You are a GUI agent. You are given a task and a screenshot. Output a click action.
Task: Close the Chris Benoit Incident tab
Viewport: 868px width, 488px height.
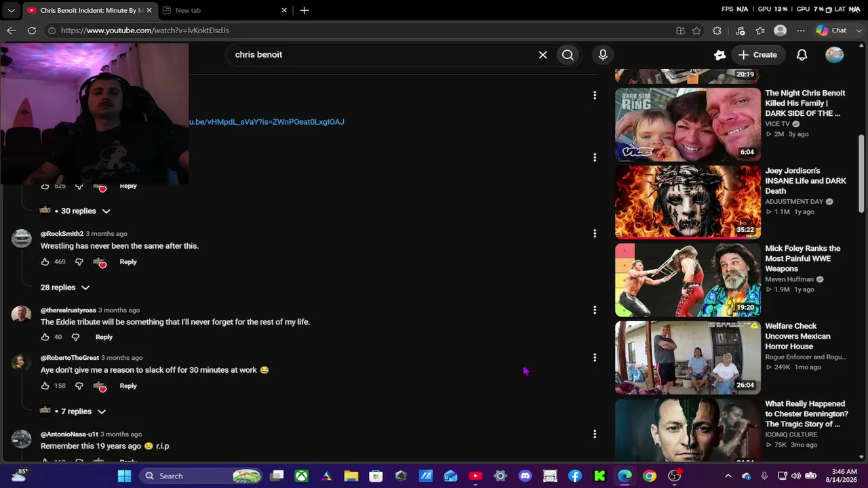tap(149, 10)
